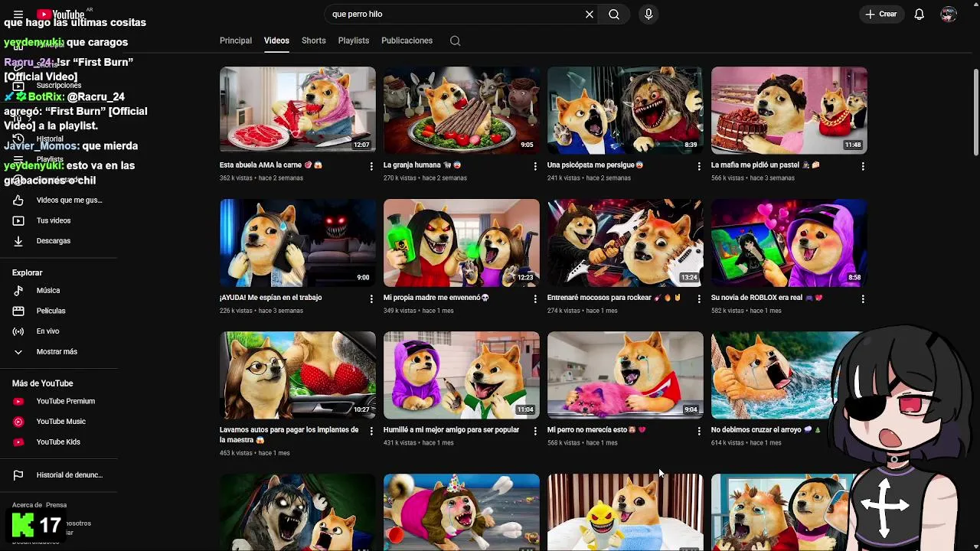Start voice search with microphone
The image size is (980, 551).
(648, 14)
